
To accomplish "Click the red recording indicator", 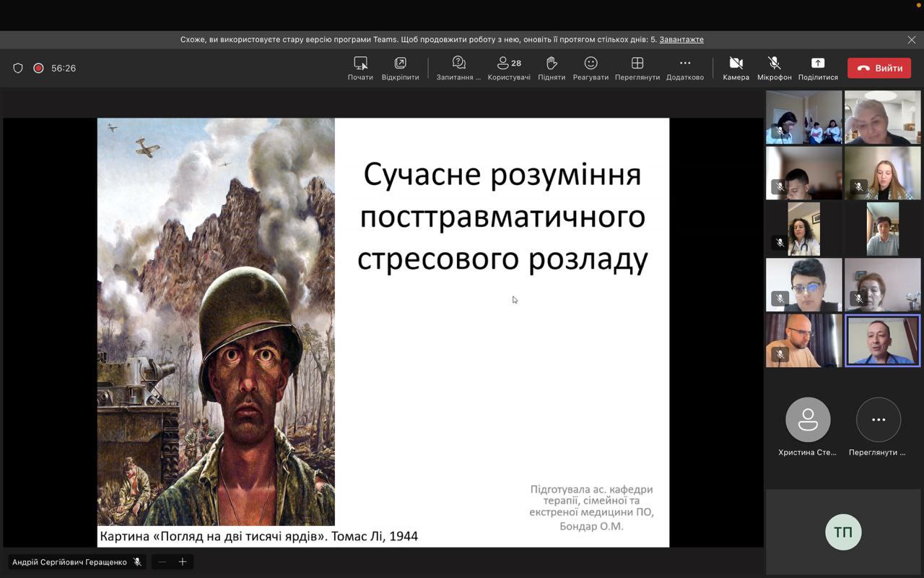I will (x=38, y=68).
